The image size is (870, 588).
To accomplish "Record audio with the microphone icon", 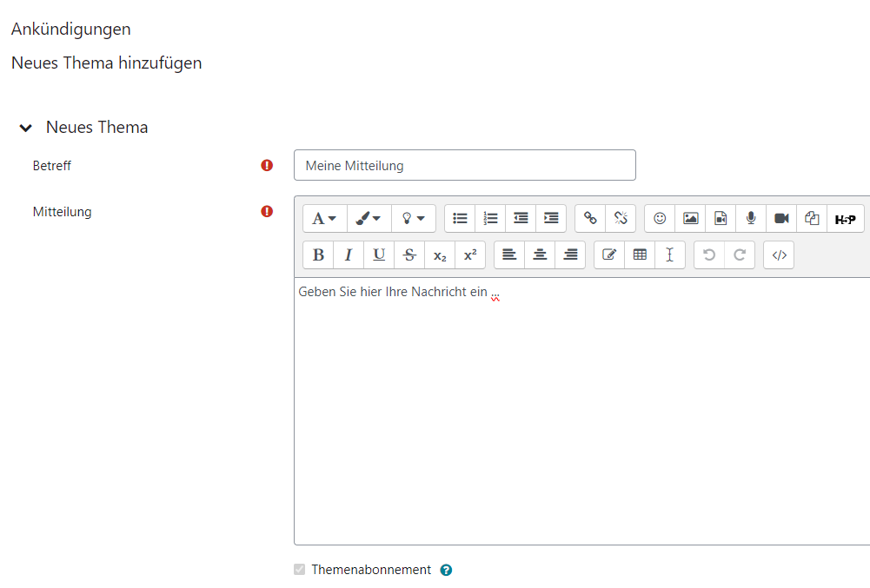I will [x=751, y=219].
